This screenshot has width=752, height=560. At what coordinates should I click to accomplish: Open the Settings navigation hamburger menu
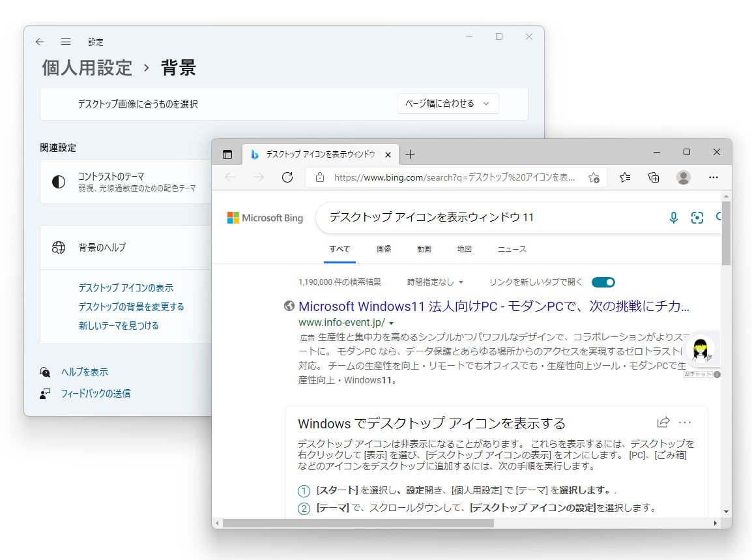point(65,41)
